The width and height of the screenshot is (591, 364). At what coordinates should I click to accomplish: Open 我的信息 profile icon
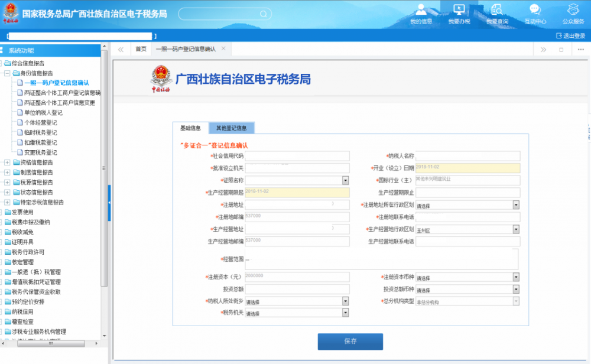(421, 10)
